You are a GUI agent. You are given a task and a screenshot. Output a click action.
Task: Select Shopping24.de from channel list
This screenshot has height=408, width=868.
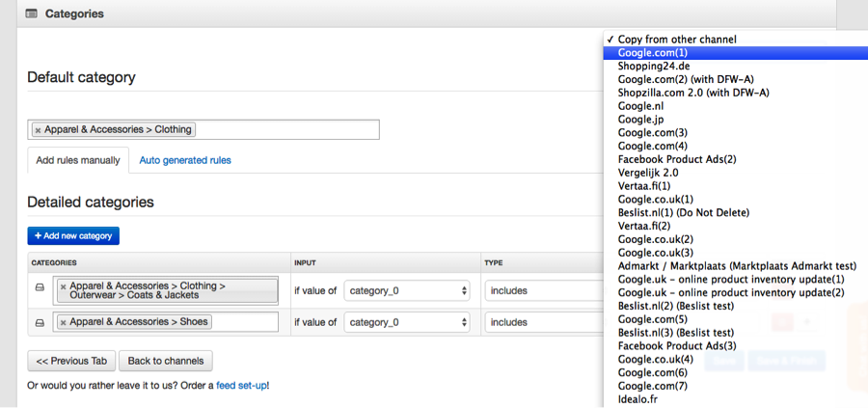(735, 67)
